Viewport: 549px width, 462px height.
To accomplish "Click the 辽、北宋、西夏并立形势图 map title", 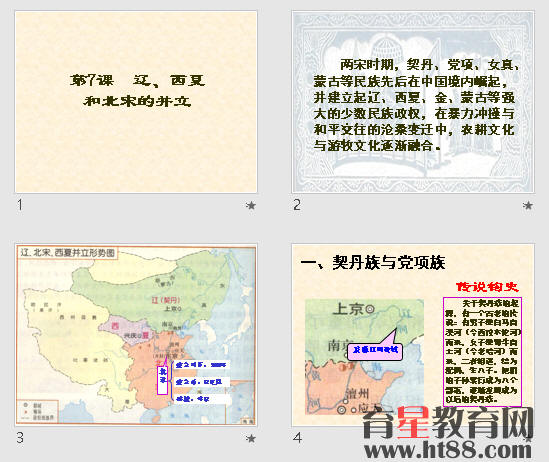I will [x=68, y=252].
